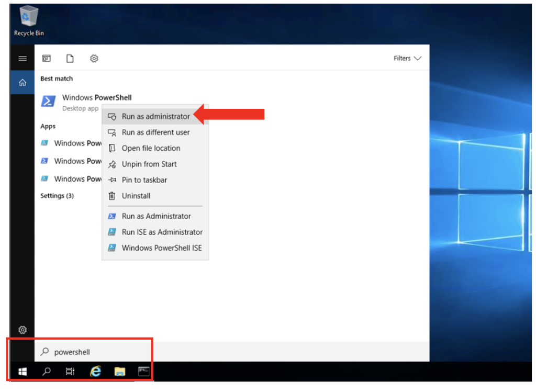
Task: Open the Filters dropdown
Action: [407, 58]
